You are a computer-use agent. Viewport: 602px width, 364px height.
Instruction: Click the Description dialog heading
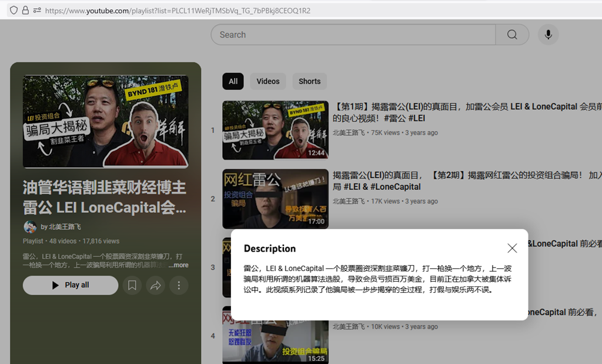(x=270, y=248)
